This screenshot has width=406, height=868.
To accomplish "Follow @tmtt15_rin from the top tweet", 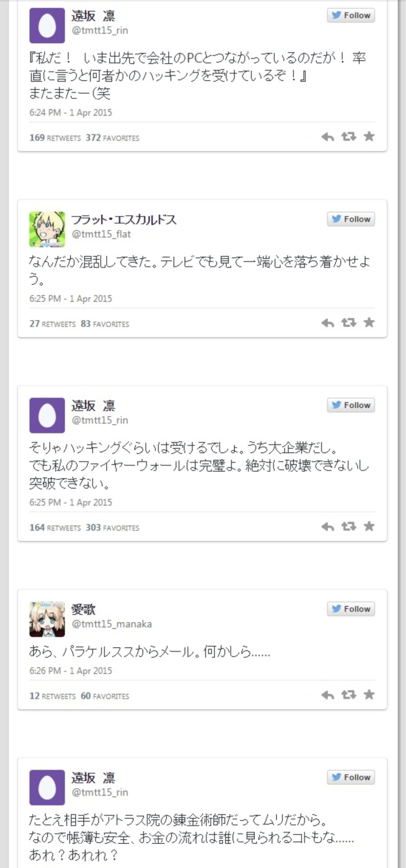I will (351, 15).
